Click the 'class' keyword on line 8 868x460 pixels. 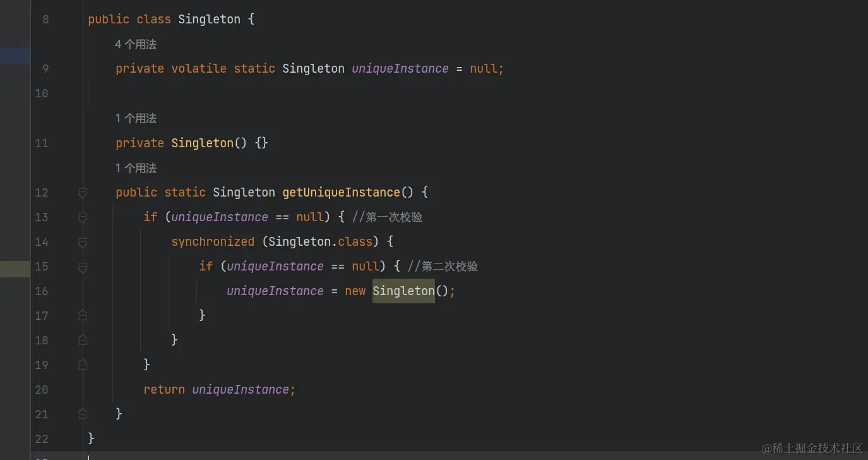(154, 19)
